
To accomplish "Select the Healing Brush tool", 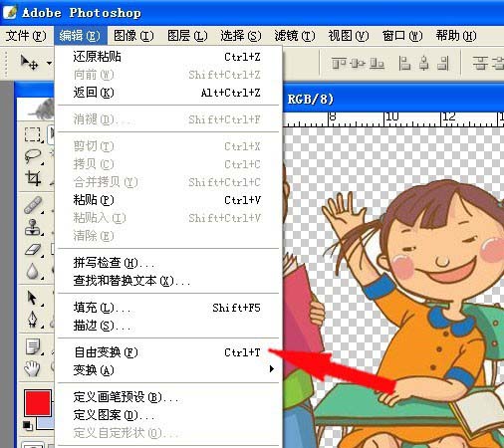I will tap(33, 205).
